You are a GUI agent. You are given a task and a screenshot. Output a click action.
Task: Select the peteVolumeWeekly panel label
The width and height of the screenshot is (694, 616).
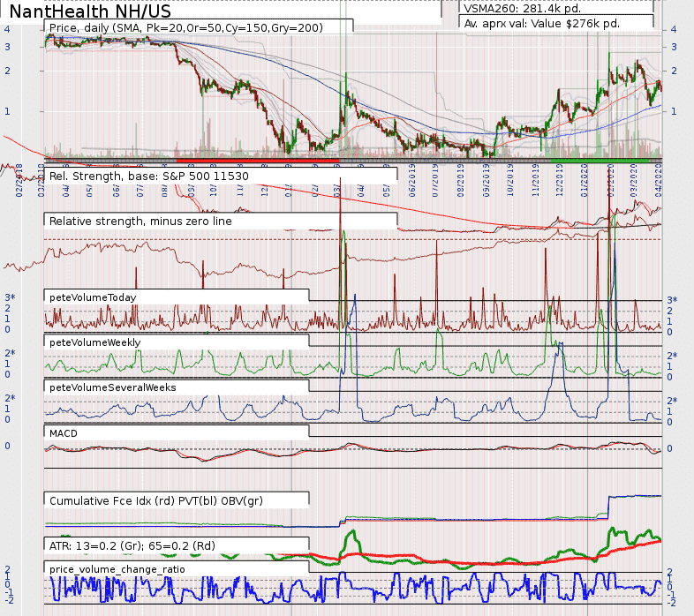94,342
